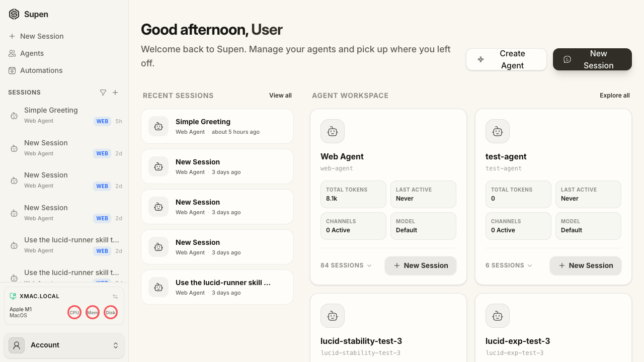The image size is (644, 362).
Task: Click the Recent Sessions heading
Action: point(178,96)
